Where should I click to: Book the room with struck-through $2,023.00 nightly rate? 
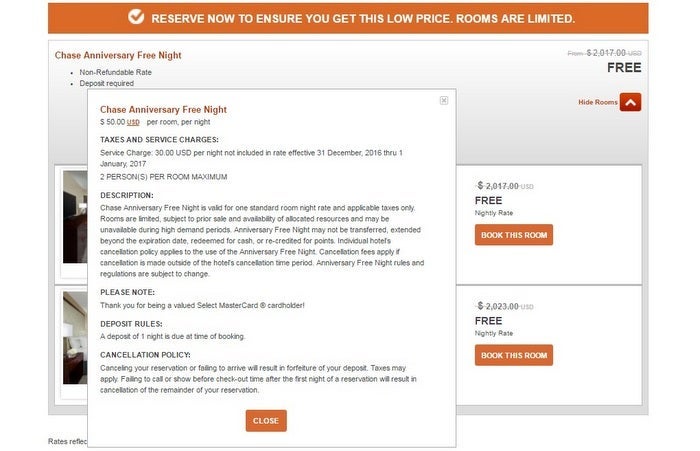click(x=513, y=355)
